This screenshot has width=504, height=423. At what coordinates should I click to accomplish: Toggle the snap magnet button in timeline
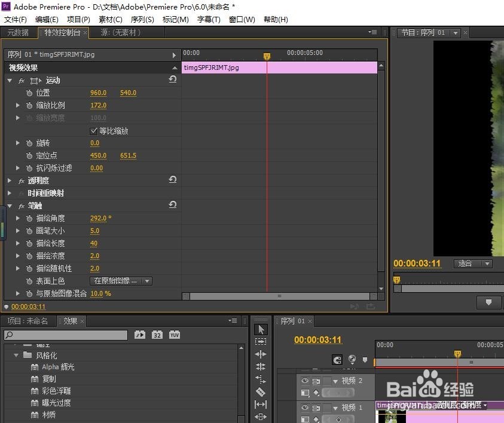[337, 360]
